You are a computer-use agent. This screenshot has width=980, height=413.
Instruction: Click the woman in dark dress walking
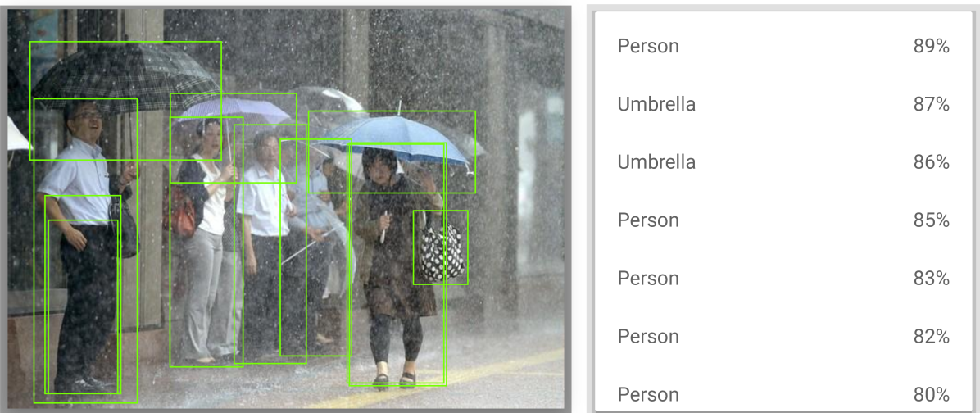(x=397, y=264)
